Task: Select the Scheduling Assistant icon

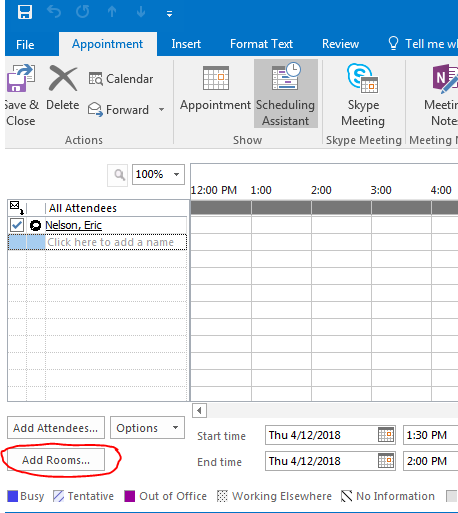Action: pos(286,77)
